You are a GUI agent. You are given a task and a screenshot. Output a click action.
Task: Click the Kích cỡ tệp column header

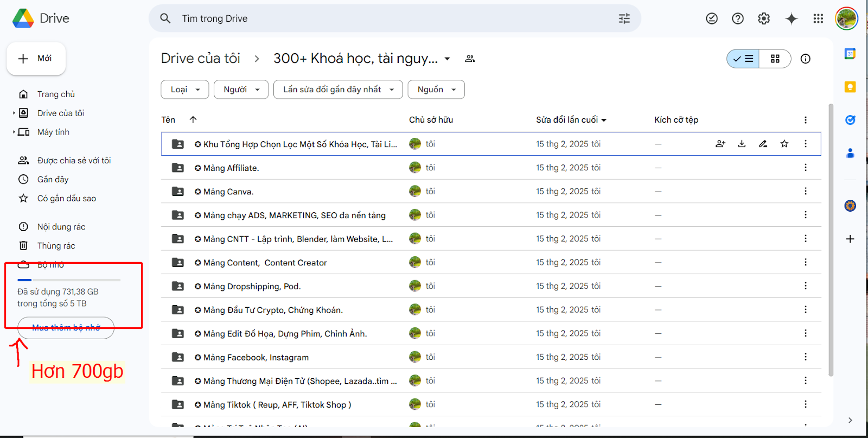click(x=676, y=120)
